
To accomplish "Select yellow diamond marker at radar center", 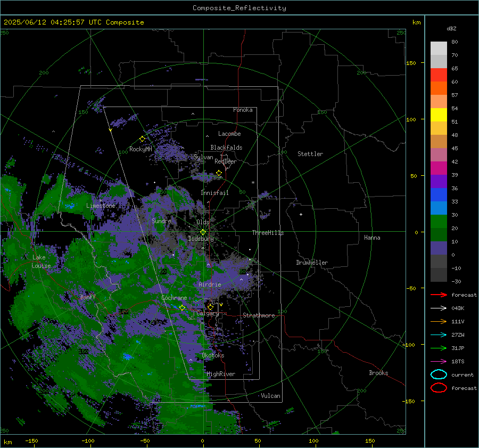I will click(203, 232).
